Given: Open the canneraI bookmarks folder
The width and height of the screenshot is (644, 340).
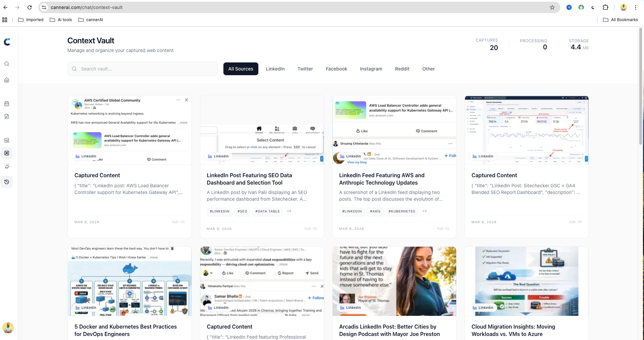Looking at the screenshot, I should tap(91, 20).
